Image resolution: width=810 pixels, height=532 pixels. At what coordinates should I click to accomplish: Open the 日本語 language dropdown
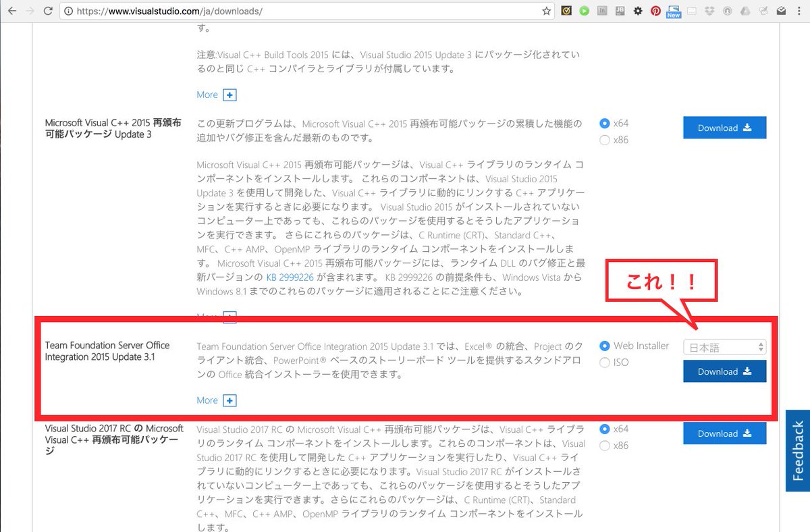tap(725, 347)
